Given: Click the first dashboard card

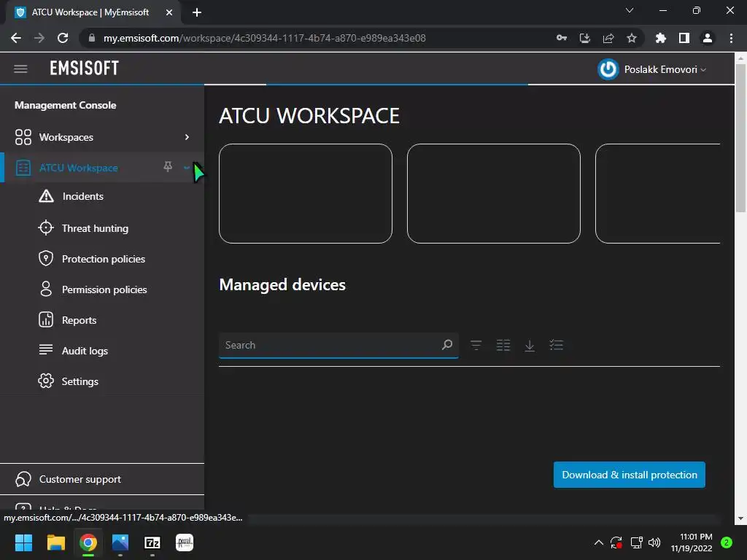Looking at the screenshot, I should click(x=306, y=193).
